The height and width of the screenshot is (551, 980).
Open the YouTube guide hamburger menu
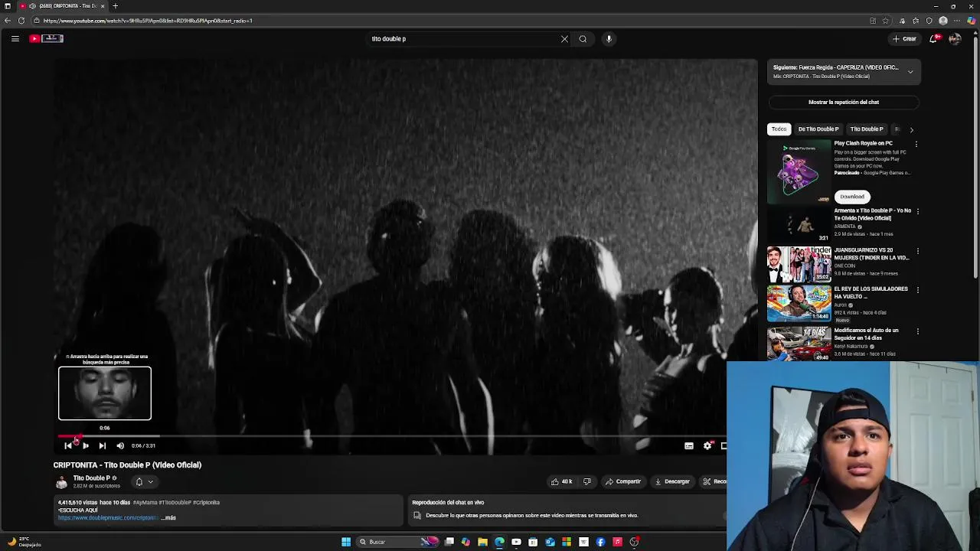tap(15, 38)
